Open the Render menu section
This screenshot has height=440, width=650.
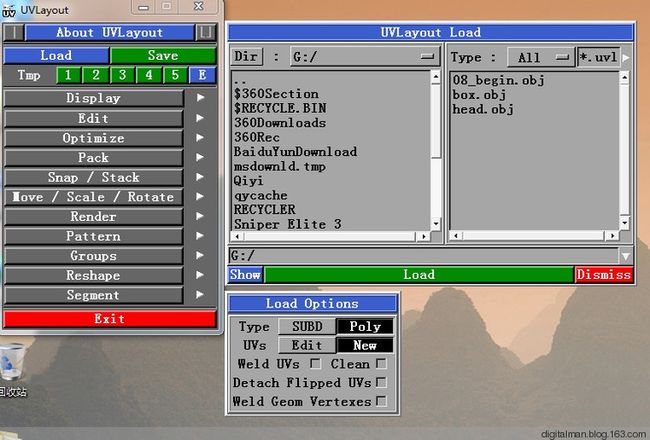[x=94, y=216]
